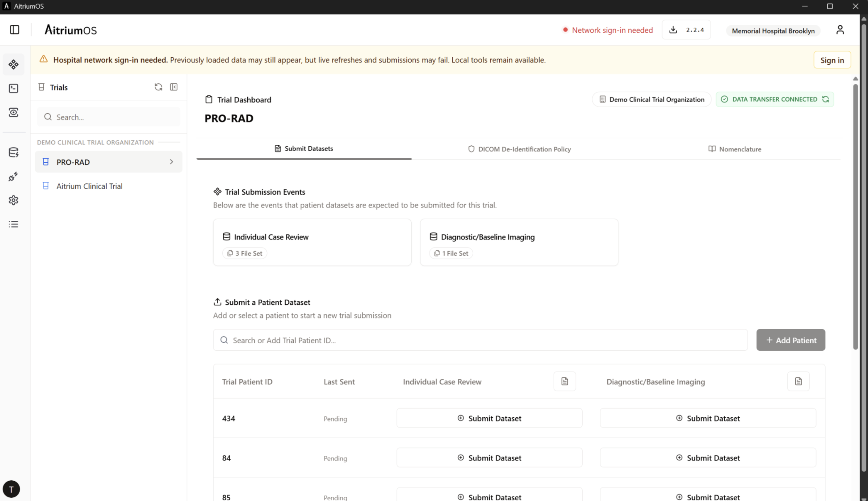This screenshot has height=501, width=868.
Task: Expand the PRO-RAD trial chevron
Action: 172,162
